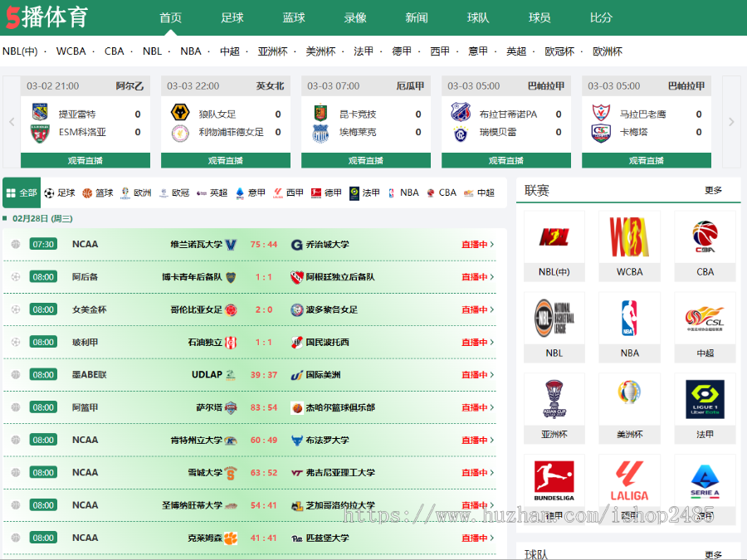Filter matches by 英超

[x=212, y=192]
